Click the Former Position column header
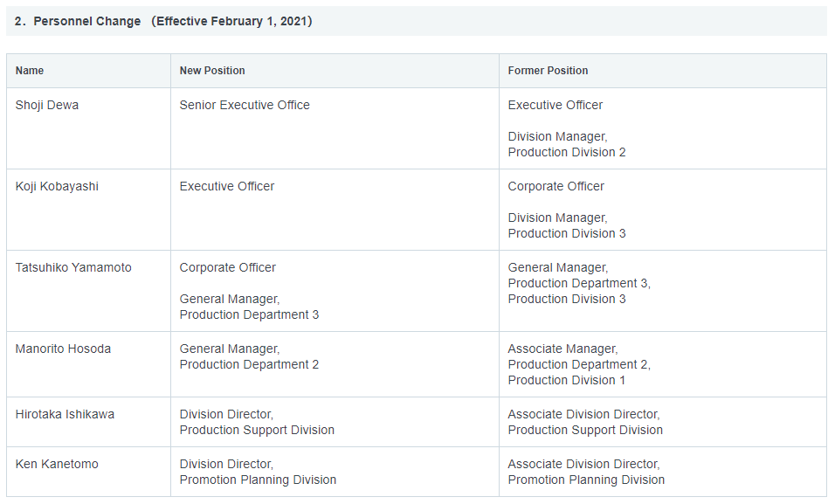Viewport: 835px width, 504px height. [x=548, y=71]
